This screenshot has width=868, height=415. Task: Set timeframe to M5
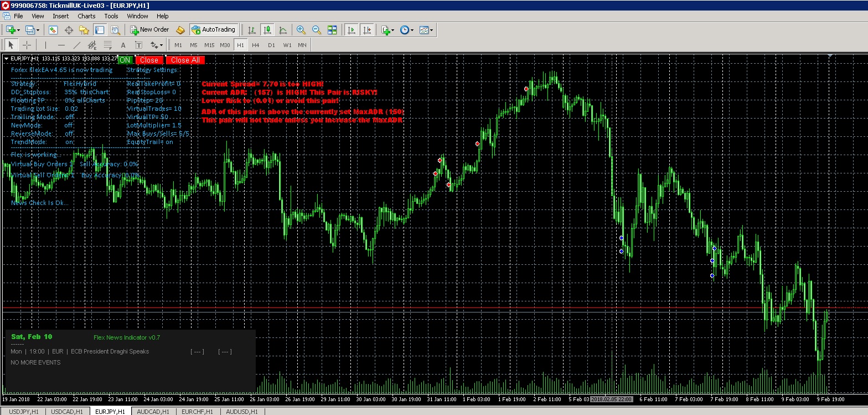[x=194, y=45]
